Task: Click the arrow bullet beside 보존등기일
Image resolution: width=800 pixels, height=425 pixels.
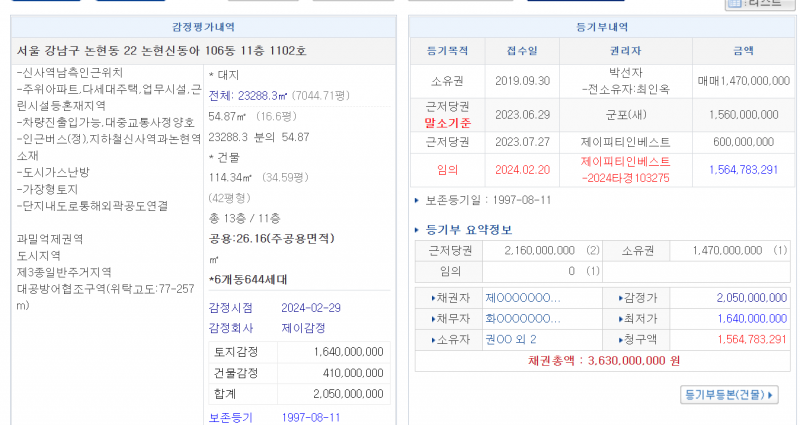Action: tap(418, 200)
